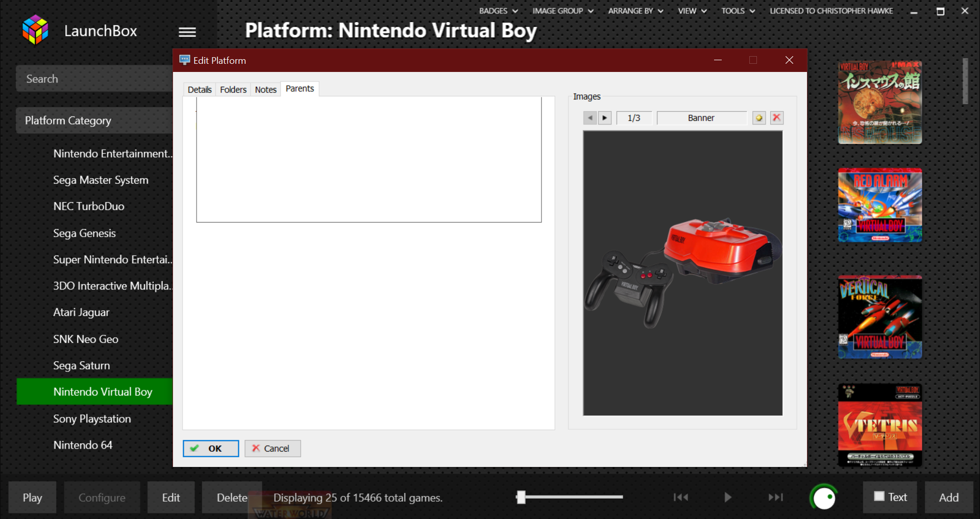Image resolution: width=980 pixels, height=519 pixels.
Task: Select the Parents tab
Action: click(300, 89)
